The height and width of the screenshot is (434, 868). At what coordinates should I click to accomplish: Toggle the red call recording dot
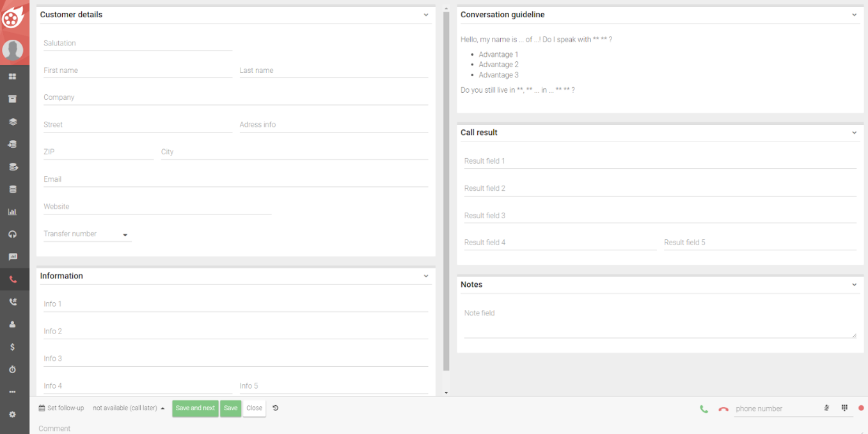(x=861, y=408)
